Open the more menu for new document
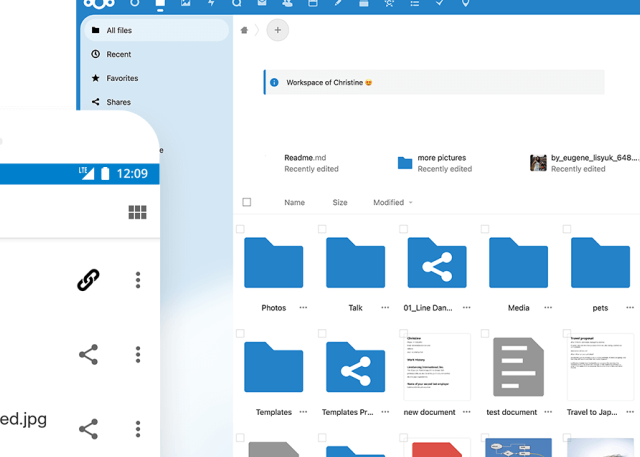Viewport: 640px width, 457px height. click(x=467, y=412)
